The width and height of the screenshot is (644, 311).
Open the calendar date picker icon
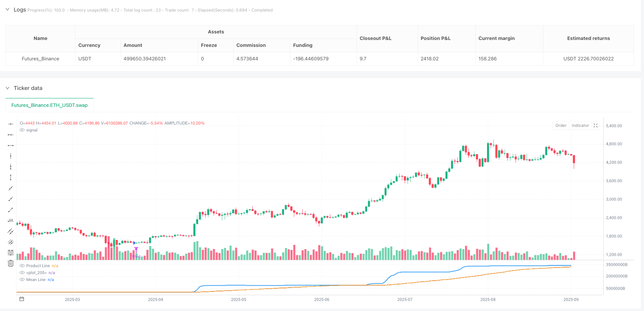pyautogui.click(x=22, y=299)
